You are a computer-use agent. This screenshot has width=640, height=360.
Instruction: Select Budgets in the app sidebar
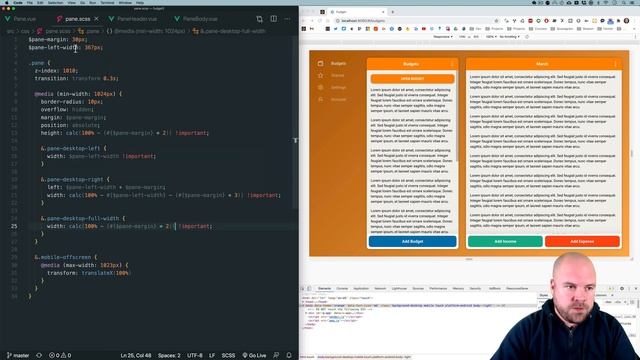pos(332,64)
